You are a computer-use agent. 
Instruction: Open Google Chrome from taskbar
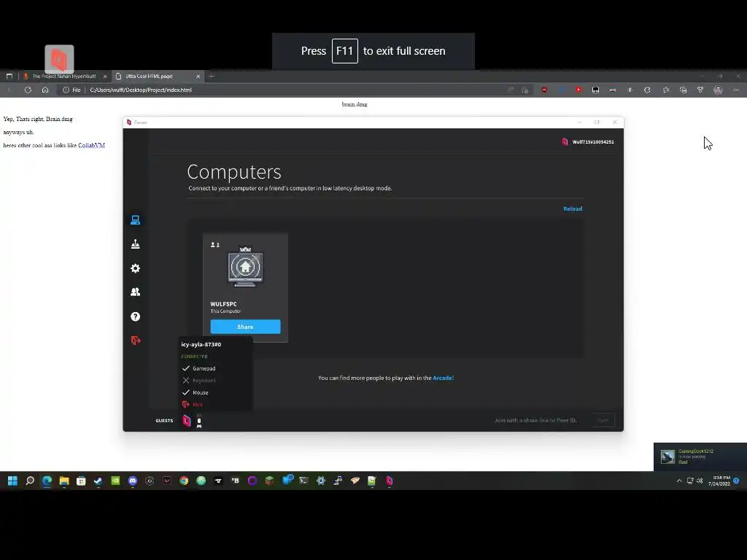(x=184, y=481)
